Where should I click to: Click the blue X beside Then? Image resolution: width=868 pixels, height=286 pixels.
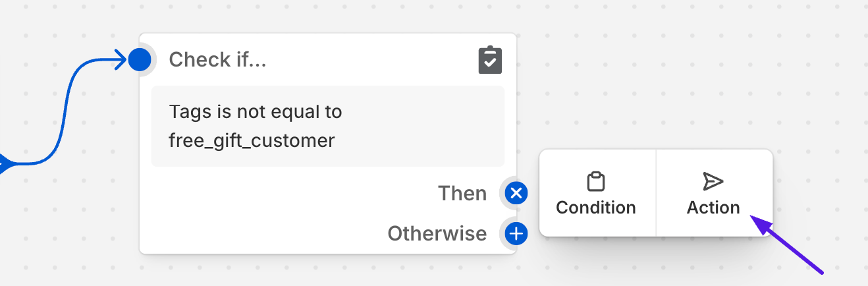click(x=516, y=193)
